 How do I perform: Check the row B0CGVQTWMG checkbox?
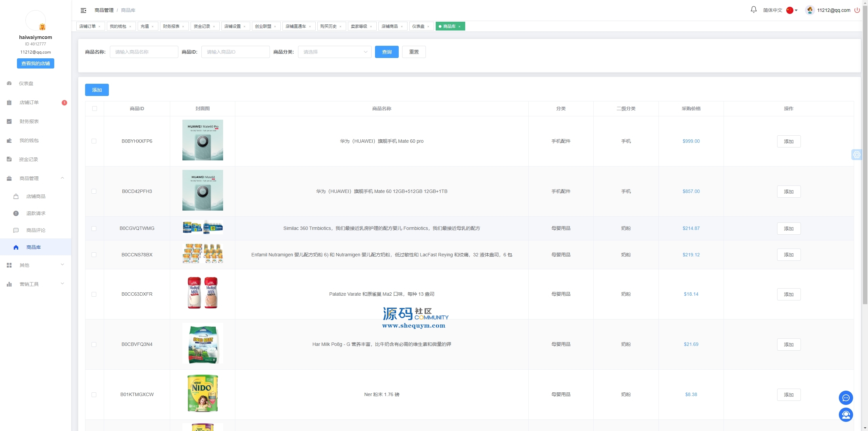pyautogui.click(x=94, y=229)
